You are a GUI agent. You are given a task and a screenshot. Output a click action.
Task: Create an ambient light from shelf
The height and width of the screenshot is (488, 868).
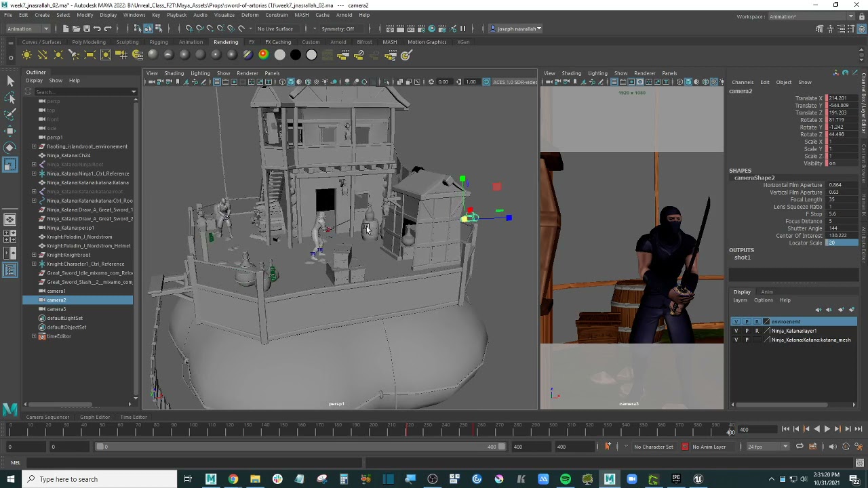coord(26,55)
